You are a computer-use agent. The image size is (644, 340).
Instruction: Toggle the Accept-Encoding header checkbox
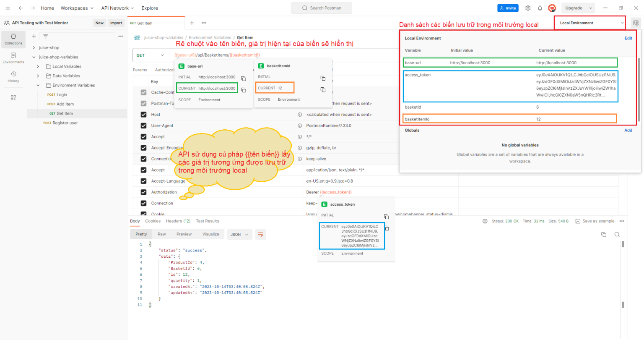pos(143,148)
